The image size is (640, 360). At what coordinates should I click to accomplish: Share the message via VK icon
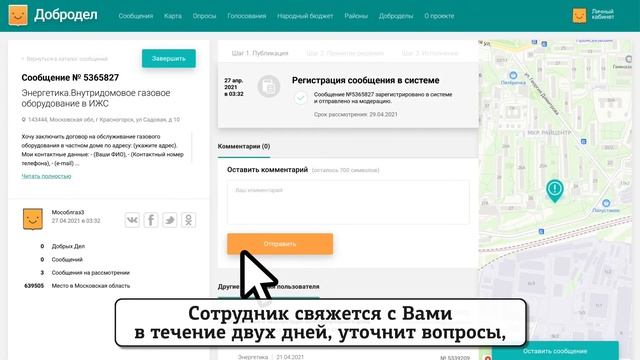pyautogui.click(x=132, y=220)
